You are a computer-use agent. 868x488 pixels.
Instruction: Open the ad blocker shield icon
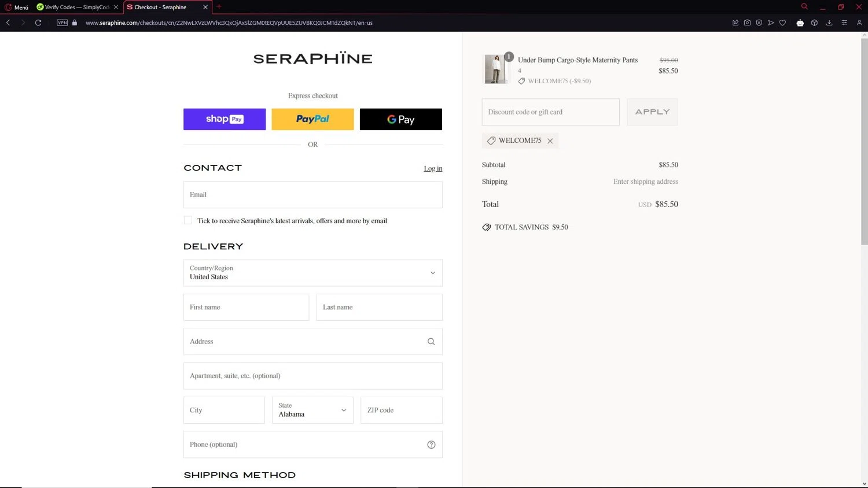coord(759,23)
